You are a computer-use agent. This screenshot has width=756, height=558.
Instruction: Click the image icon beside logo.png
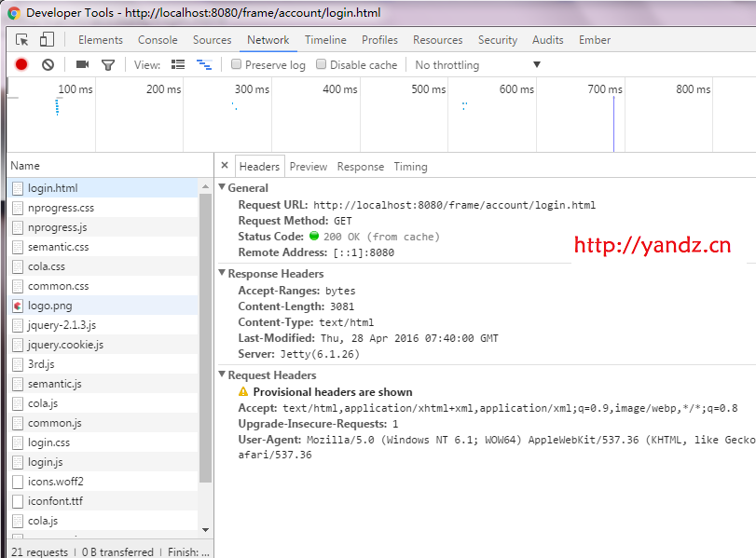pos(18,306)
